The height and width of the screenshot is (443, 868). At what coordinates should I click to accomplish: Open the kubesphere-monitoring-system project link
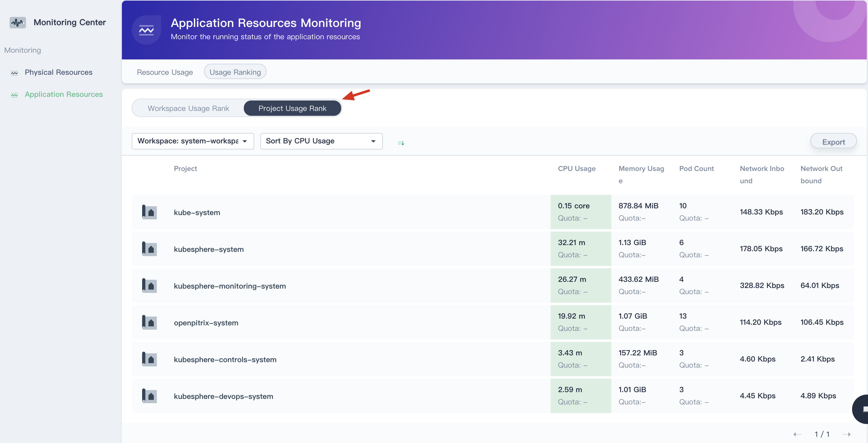coord(230,286)
